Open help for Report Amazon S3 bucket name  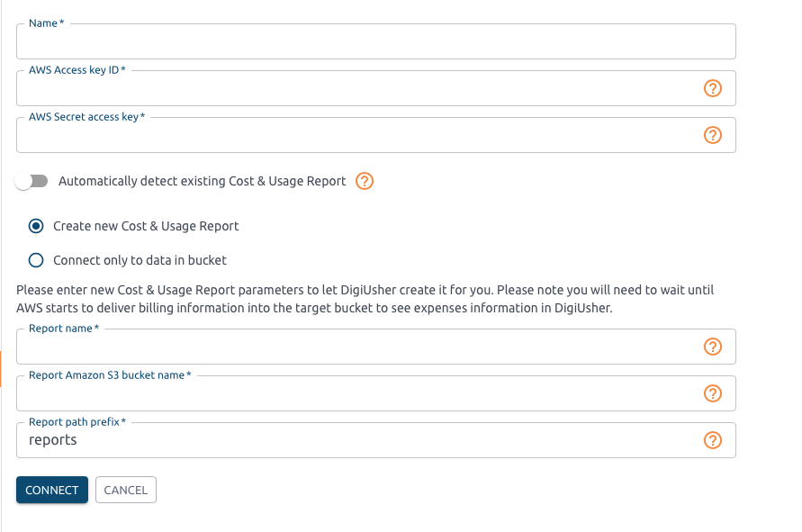[713, 393]
